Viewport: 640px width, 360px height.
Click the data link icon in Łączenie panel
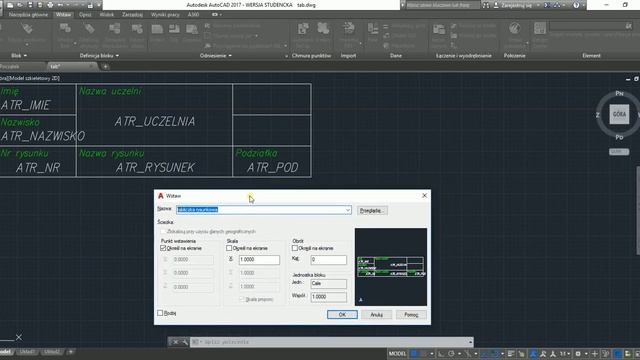tap(439, 29)
